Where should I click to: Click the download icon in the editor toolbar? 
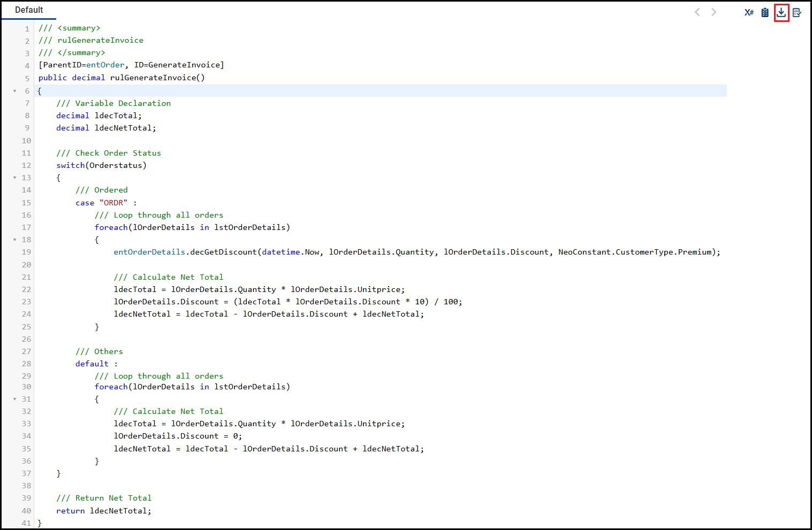tap(781, 12)
